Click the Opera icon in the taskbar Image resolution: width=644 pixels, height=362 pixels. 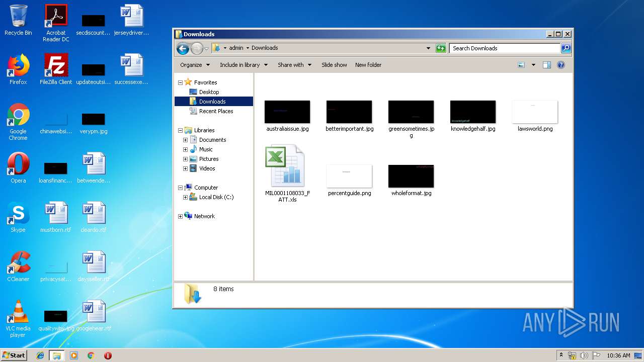tap(108, 355)
